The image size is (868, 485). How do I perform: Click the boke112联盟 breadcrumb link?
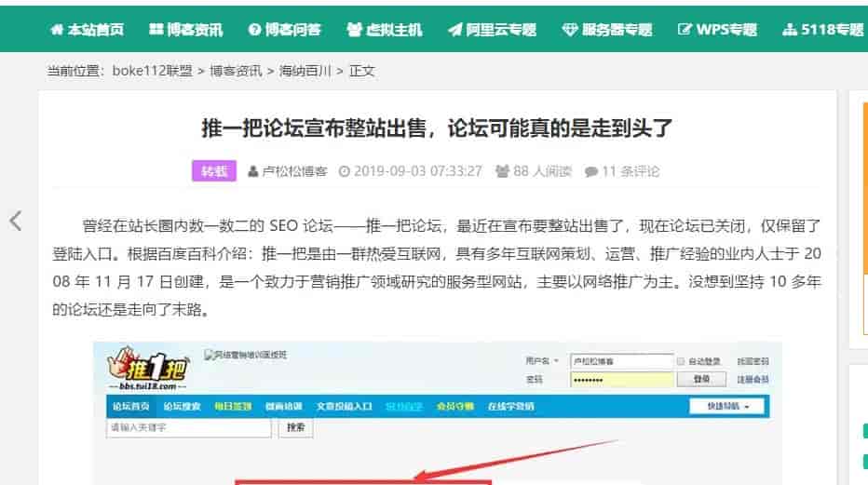click(x=152, y=71)
